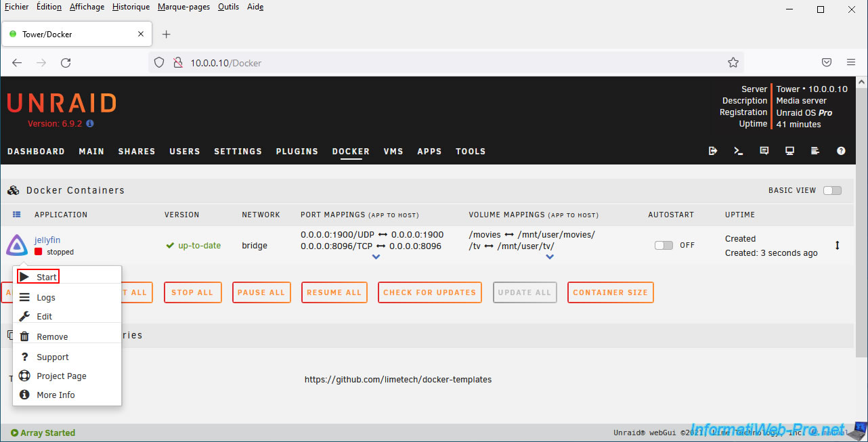Click the Unraid logout icon in navbar
Viewport: 868px width, 442px height.
tap(713, 151)
